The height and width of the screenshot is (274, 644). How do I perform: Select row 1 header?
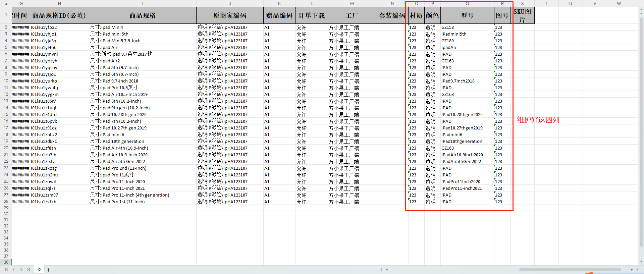click(x=6, y=15)
